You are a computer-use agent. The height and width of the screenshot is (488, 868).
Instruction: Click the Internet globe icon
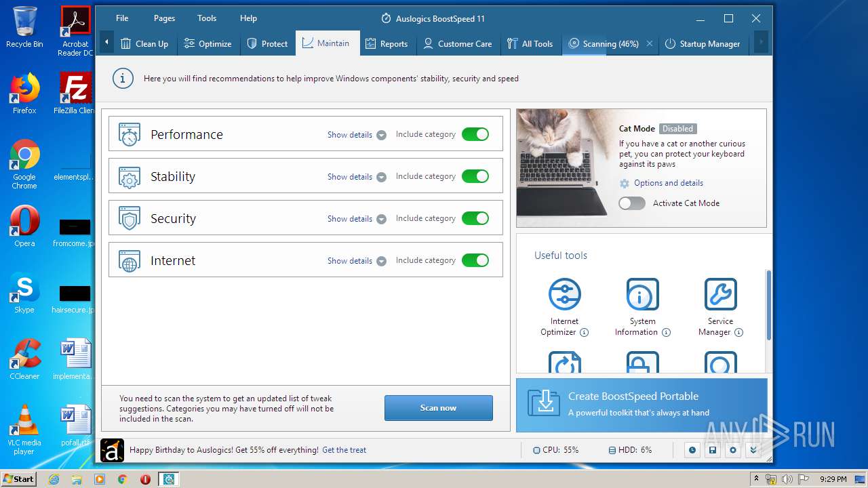click(129, 260)
